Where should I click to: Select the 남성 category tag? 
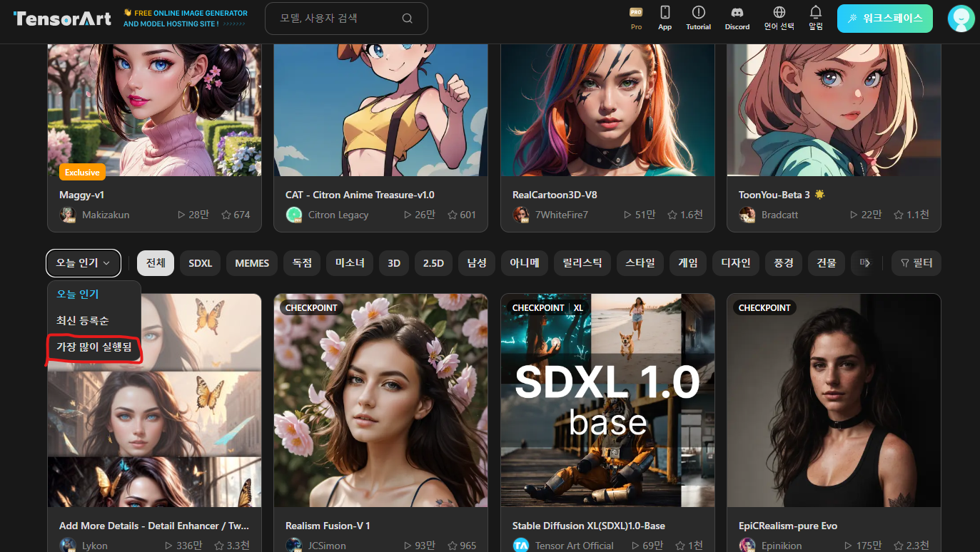click(x=476, y=263)
